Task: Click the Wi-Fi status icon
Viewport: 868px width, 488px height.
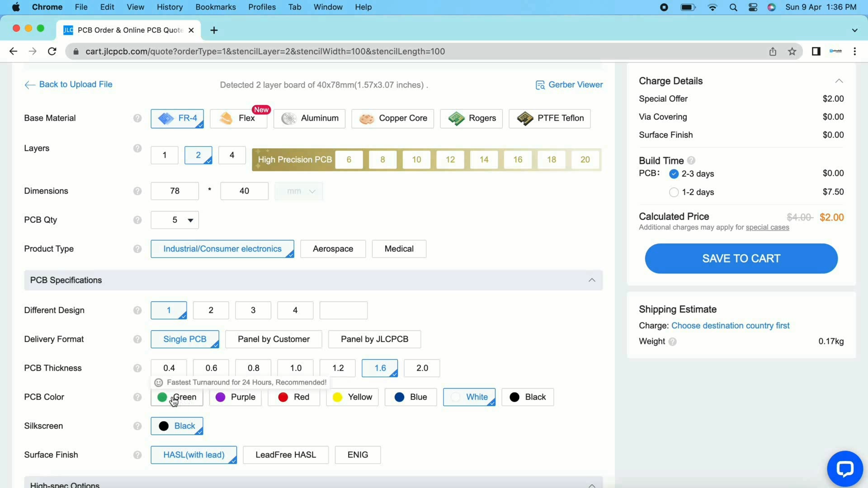Action: tap(712, 7)
